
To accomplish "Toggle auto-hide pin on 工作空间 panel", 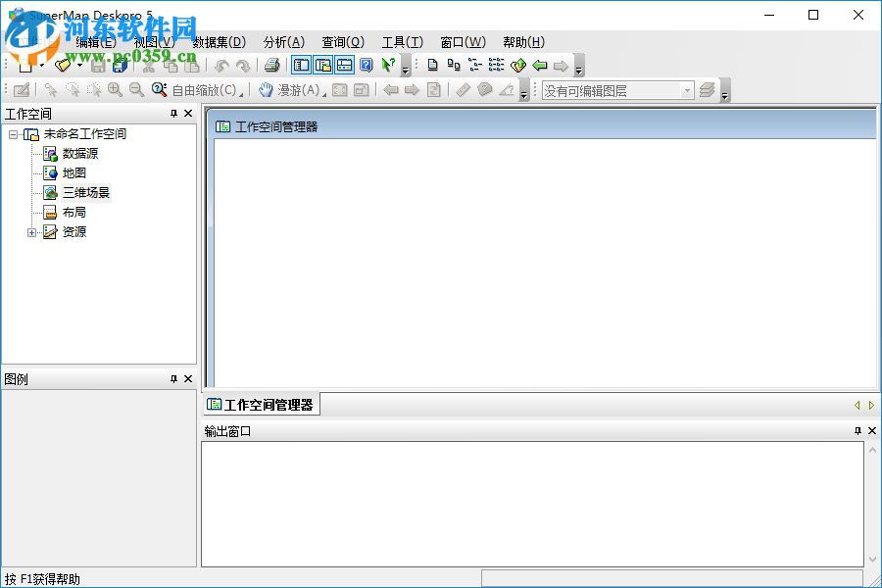I will (174, 113).
